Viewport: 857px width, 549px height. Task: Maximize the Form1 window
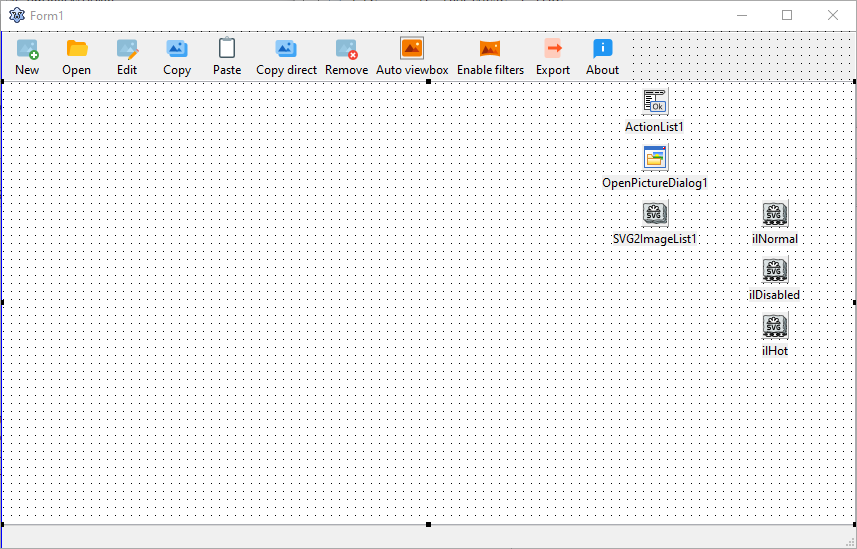[x=787, y=15]
